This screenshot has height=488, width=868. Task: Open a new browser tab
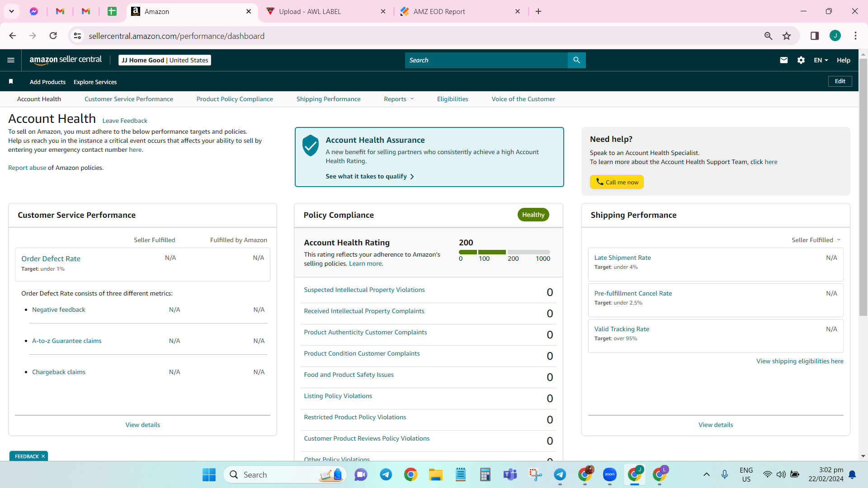pyautogui.click(x=538, y=11)
